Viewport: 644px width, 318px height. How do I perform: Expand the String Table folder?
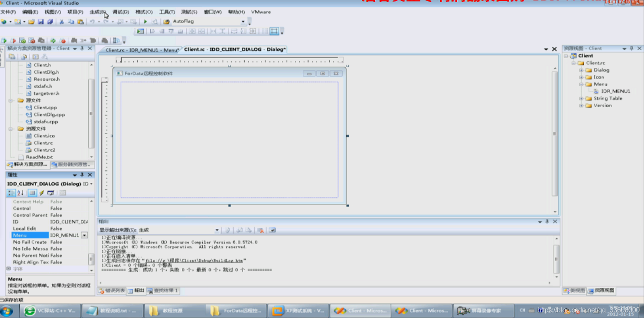click(581, 98)
